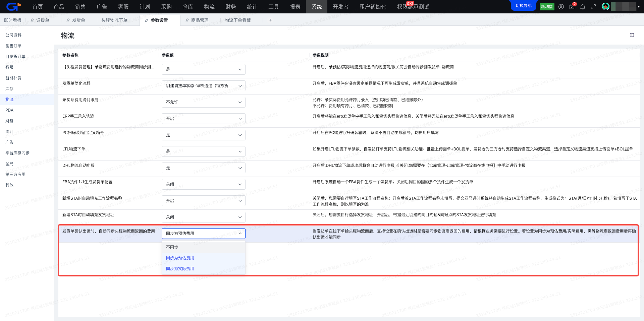Open the 仓库 top menu
This screenshot has width=644, height=321.
pyautogui.click(x=188, y=7)
